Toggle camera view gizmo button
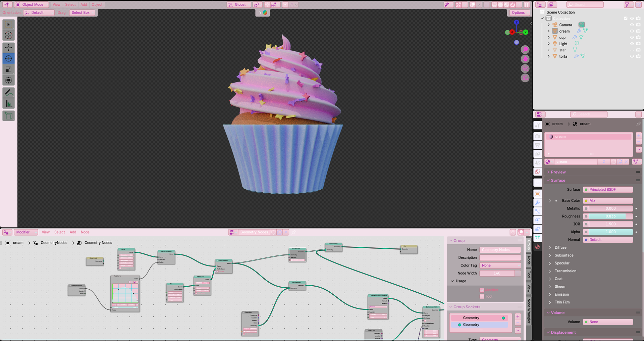The image size is (644, 341). [525, 68]
